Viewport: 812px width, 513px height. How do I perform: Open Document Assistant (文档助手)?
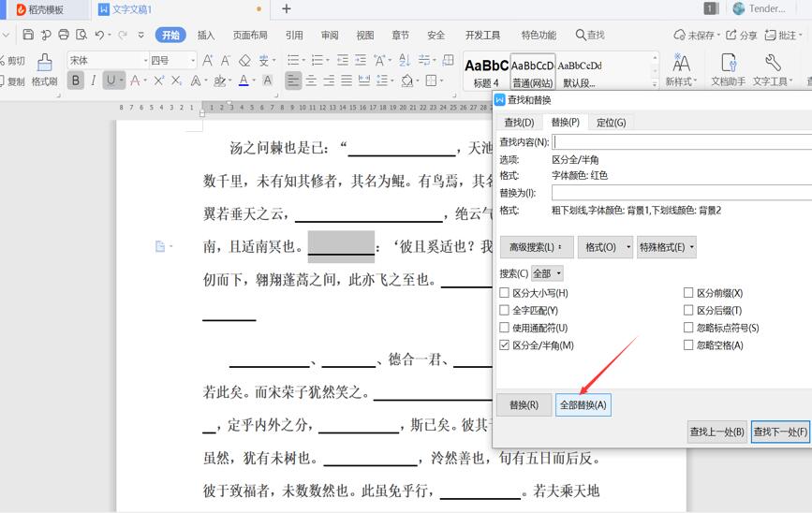[x=728, y=70]
